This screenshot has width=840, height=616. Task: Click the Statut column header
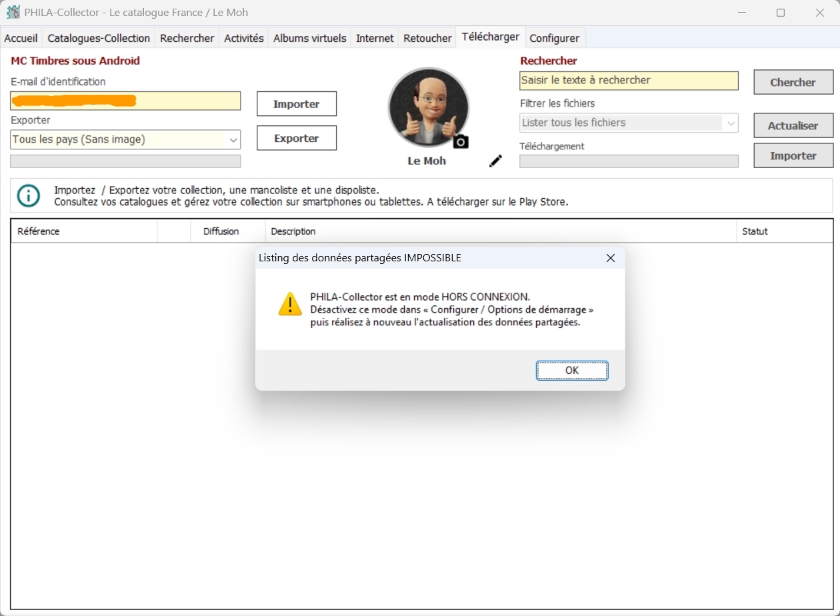pyautogui.click(x=785, y=231)
